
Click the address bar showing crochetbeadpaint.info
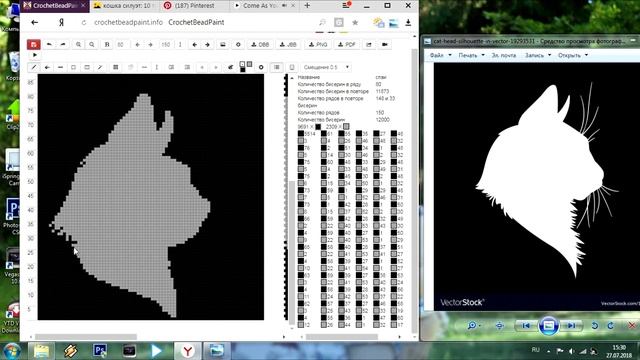pos(159,22)
